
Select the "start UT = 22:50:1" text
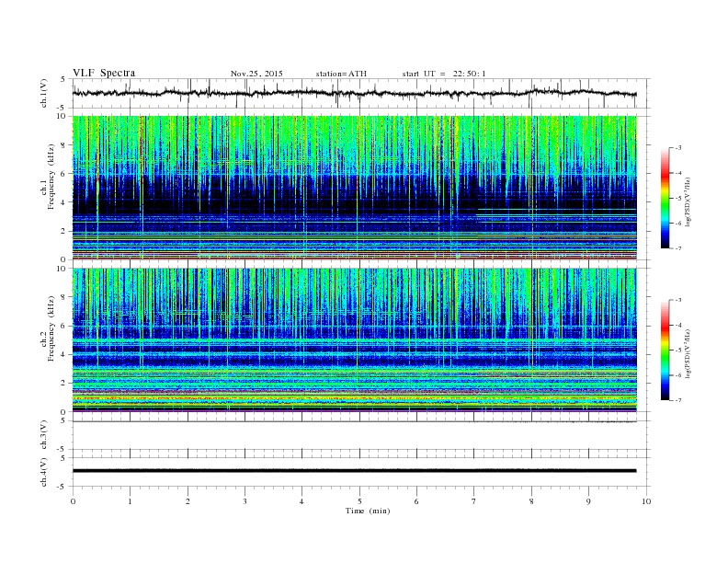coord(444,74)
